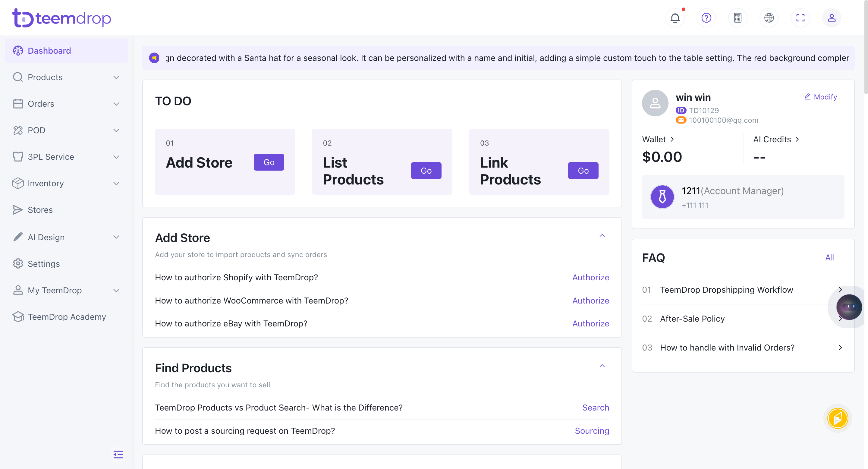This screenshot has width=868, height=469.
Task: Click Go on the List Products card
Action: tap(426, 171)
